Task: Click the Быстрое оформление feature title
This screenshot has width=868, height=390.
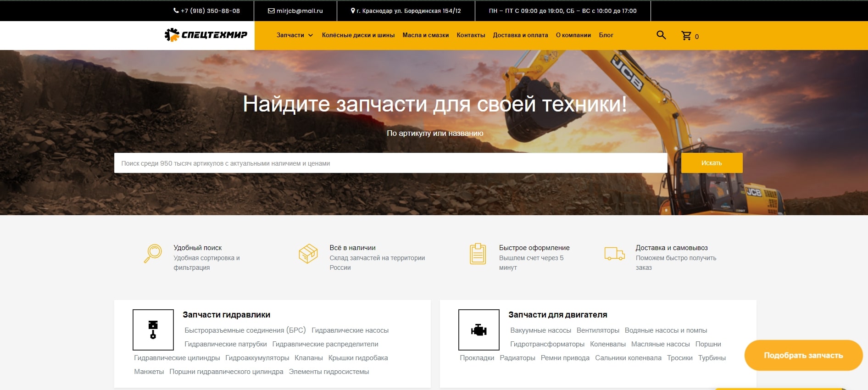Action: click(x=534, y=248)
